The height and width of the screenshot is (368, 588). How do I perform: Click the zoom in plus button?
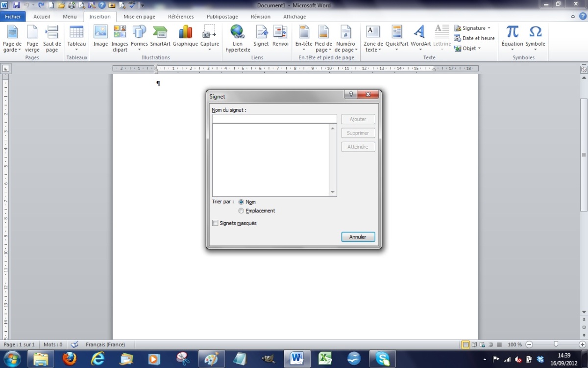pos(582,344)
